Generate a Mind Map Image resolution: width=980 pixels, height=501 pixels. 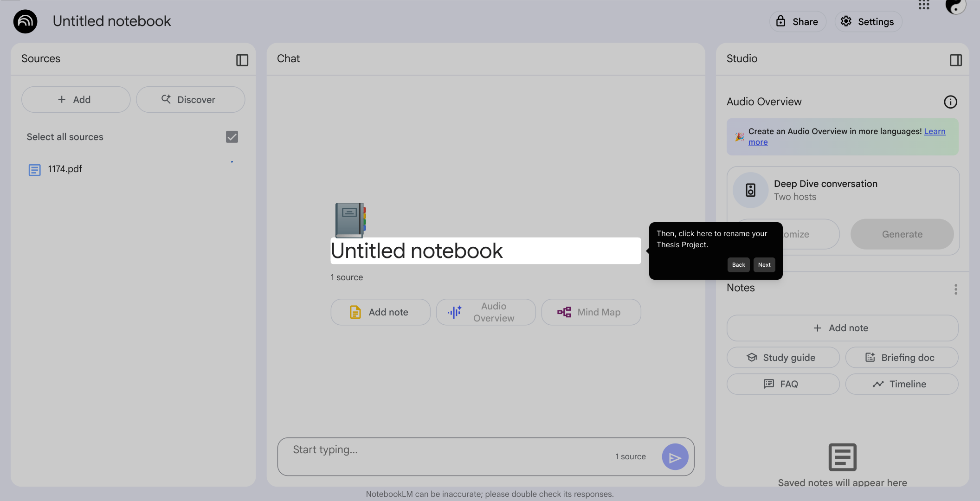[591, 312]
